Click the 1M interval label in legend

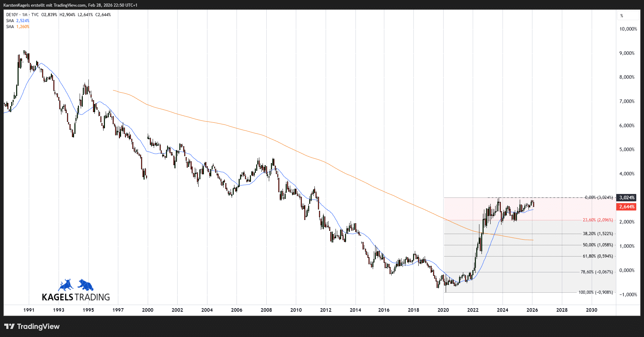point(25,15)
